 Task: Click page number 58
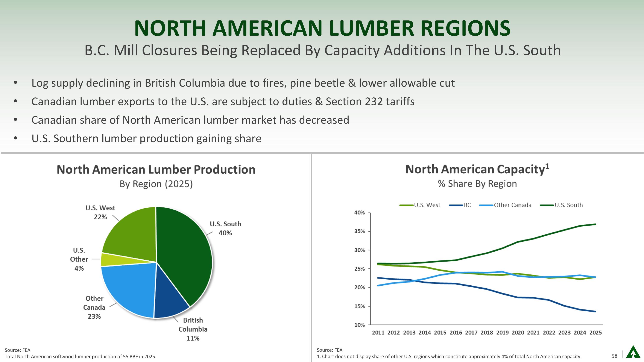pyautogui.click(x=614, y=356)
